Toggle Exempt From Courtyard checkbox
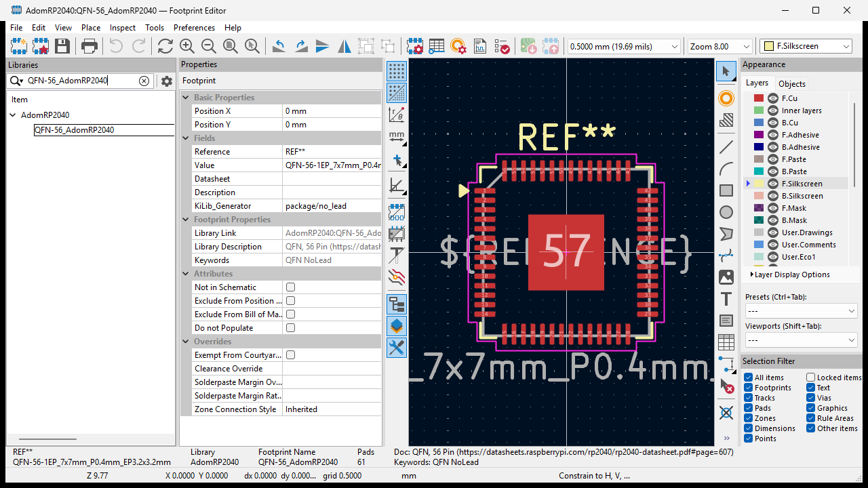This screenshot has height=488, width=868. pos(290,355)
